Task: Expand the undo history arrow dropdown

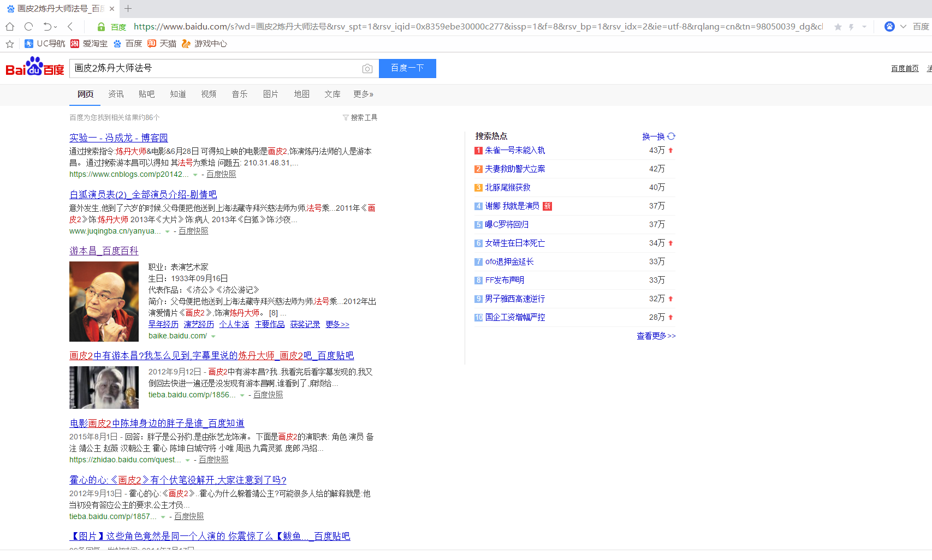Action: coord(56,27)
